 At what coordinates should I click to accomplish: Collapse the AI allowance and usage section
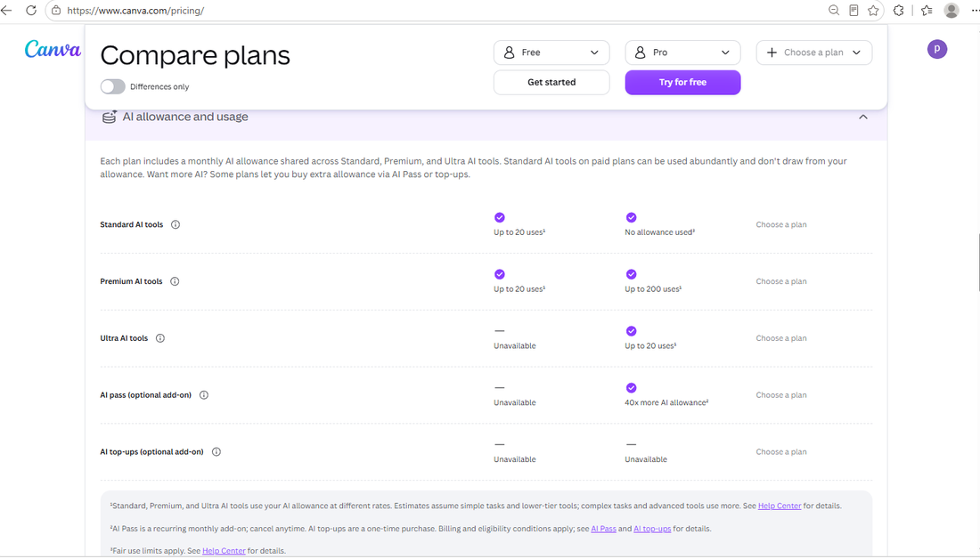[x=863, y=117]
